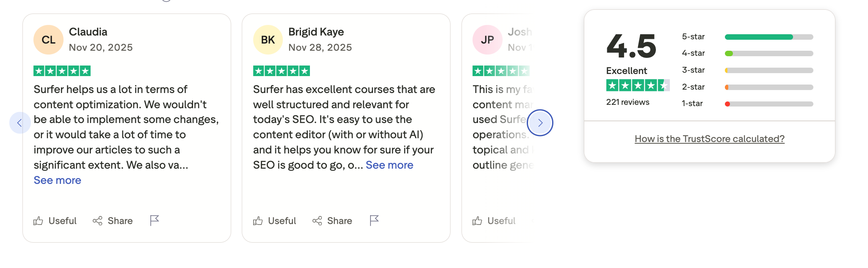The height and width of the screenshot is (268, 868).
Task: Click the 221 reviews count
Action: pyautogui.click(x=629, y=101)
